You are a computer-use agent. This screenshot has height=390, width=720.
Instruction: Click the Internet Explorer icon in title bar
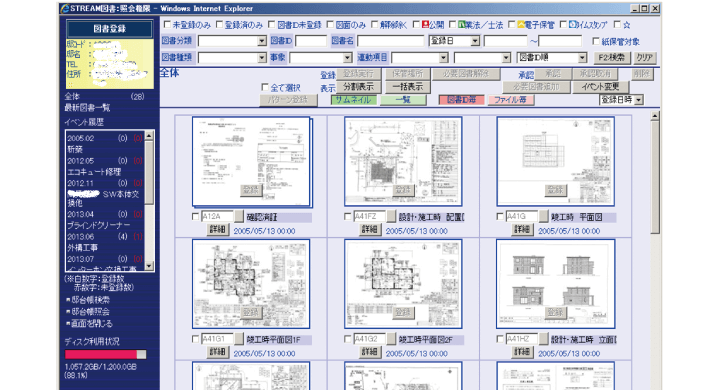(x=65, y=8)
